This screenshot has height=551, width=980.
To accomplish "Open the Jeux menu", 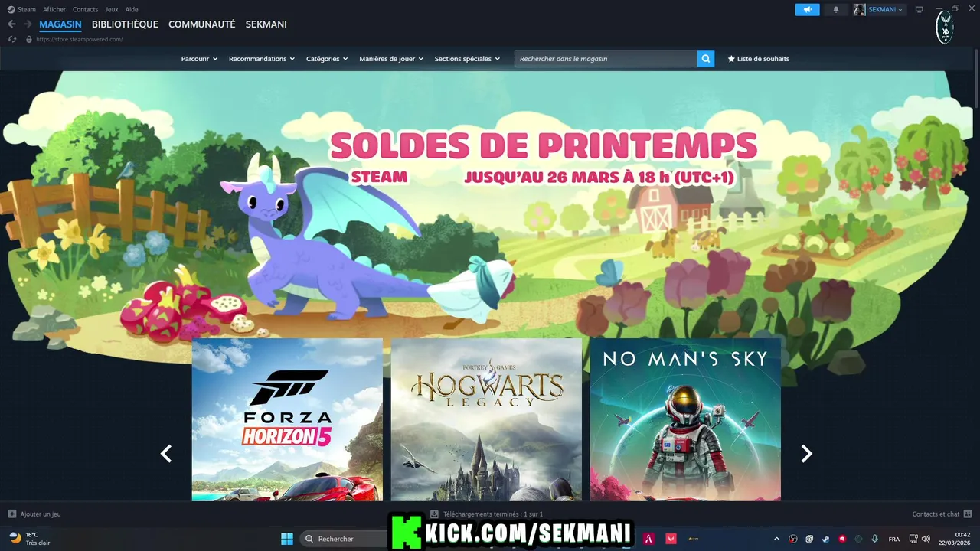I will coord(112,9).
